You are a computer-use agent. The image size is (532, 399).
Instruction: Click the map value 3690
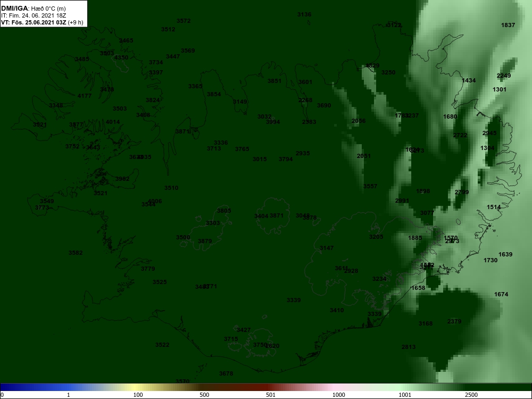323,105
